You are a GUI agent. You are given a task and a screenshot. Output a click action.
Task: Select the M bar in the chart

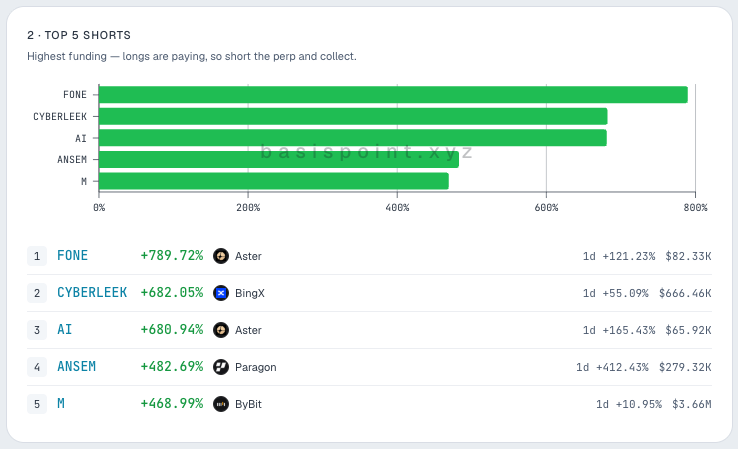[274, 181]
